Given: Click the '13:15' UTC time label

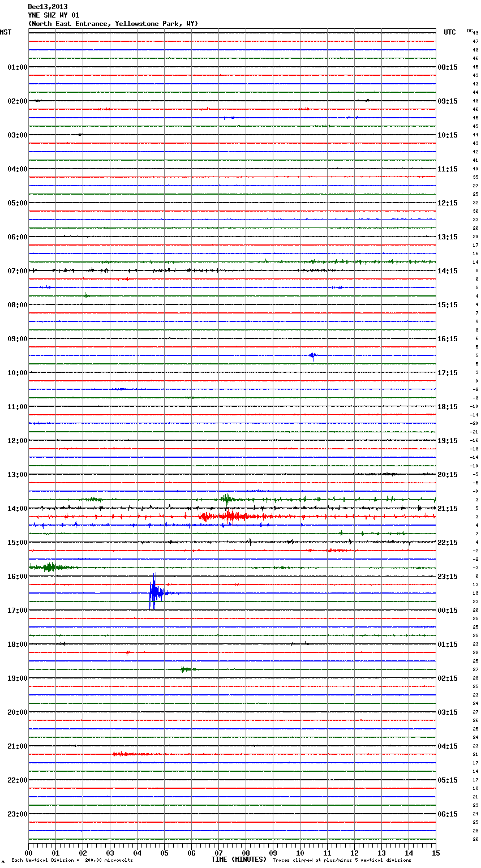Looking at the screenshot, I should pyautogui.click(x=448, y=237).
